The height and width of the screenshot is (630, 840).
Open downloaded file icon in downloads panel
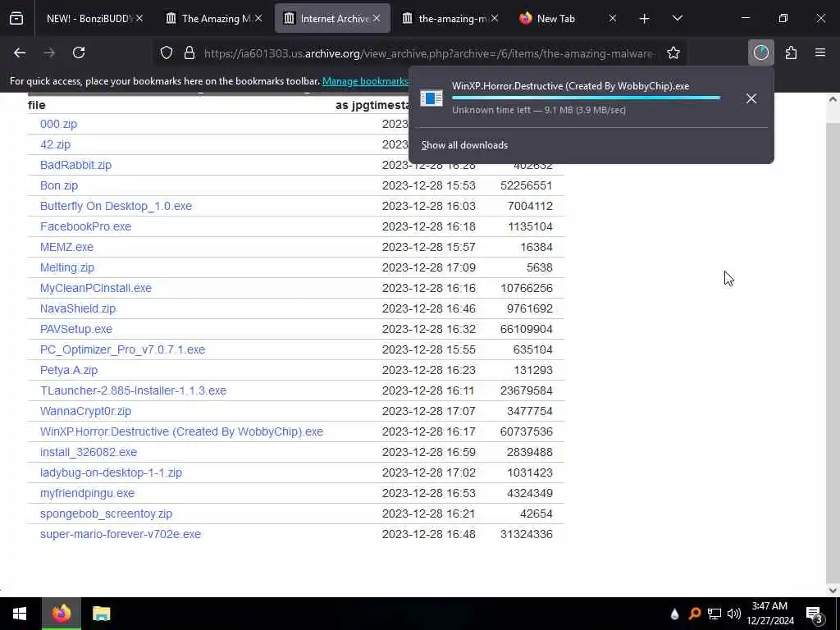431,98
